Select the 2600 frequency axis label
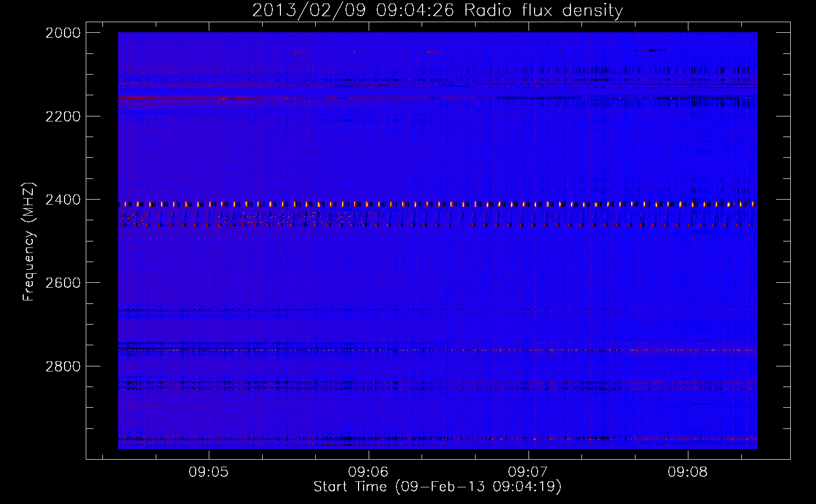This screenshot has height=504, width=816. [x=63, y=283]
